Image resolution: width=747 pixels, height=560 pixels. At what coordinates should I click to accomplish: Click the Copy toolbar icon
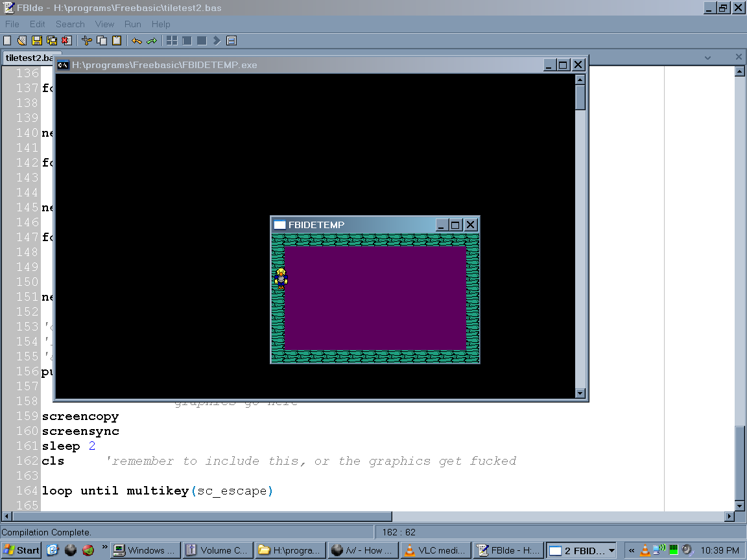click(x=101, y=41)
